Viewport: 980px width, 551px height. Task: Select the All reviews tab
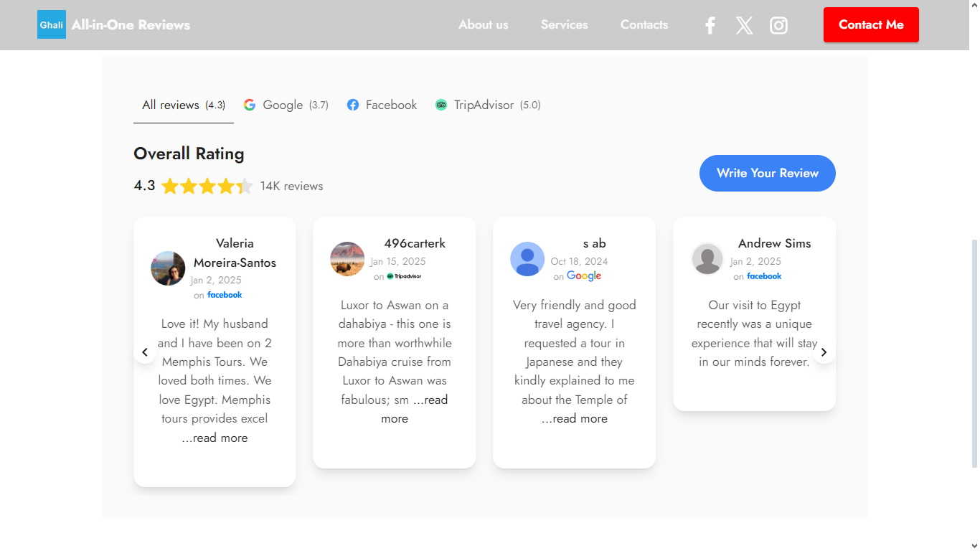click(x=184, y=105)
